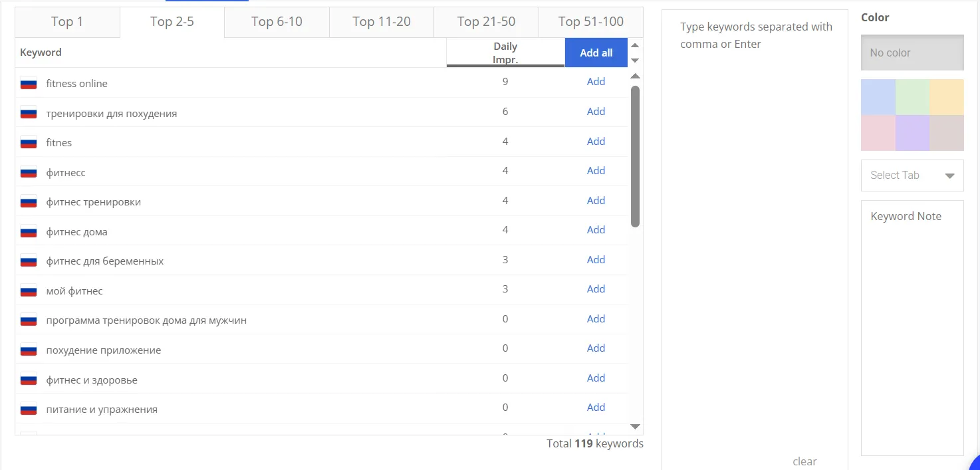Select keyword text мой фитнес
980x470 pixels.
(x=74, y=291)
